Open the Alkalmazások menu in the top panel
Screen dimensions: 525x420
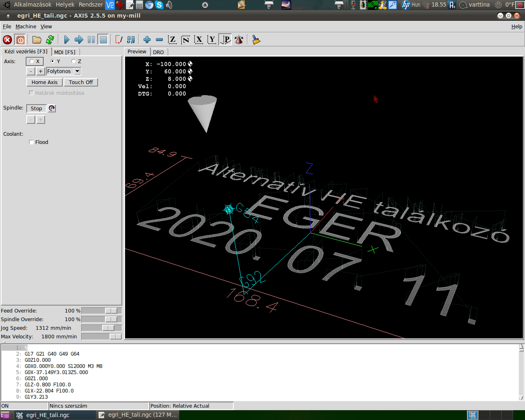[33, 5]
